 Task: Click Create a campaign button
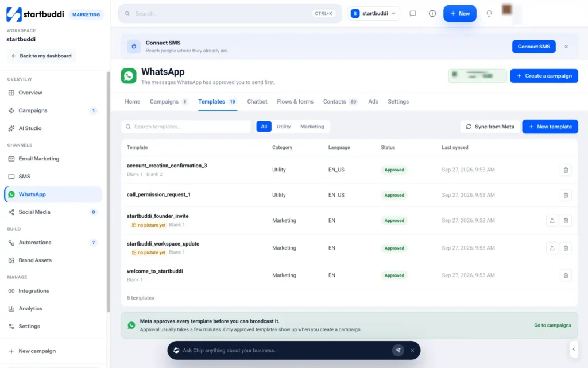click(x=544, y=76)
